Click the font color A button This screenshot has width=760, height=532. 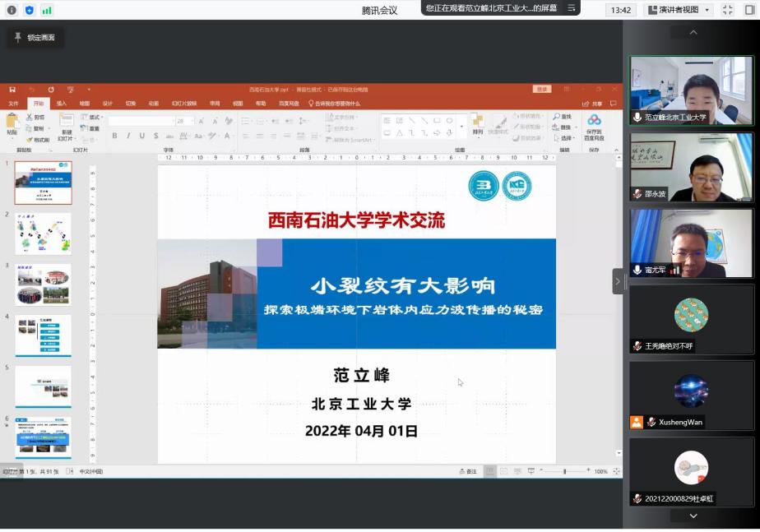(227, 136)
